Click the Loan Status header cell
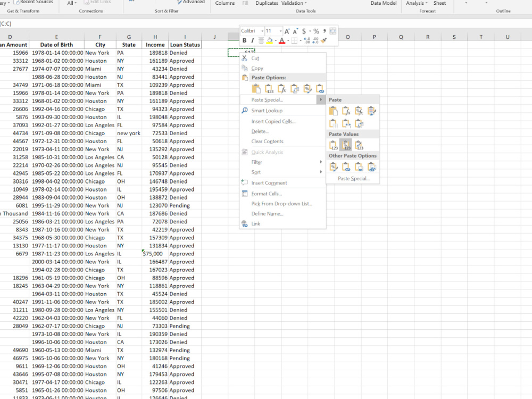Screen dimensions: 532x399 tap(185, 45)
